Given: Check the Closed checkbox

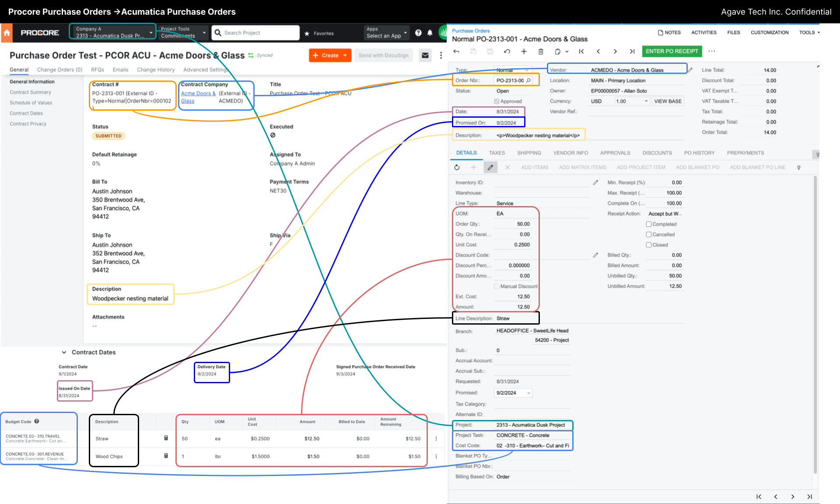Looking at the screenshot, I should click(649, 245).
